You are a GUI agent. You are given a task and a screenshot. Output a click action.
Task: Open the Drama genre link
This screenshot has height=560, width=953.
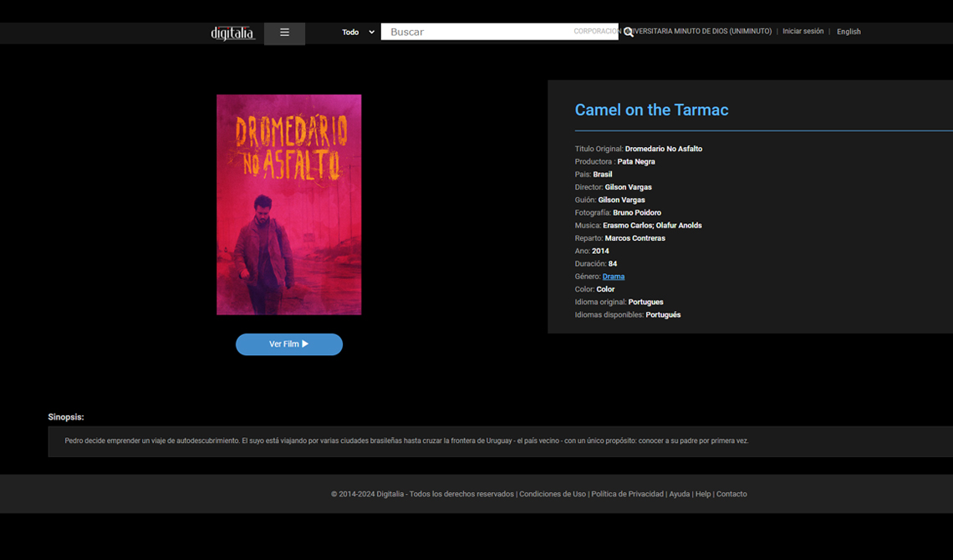click(614, 277)
